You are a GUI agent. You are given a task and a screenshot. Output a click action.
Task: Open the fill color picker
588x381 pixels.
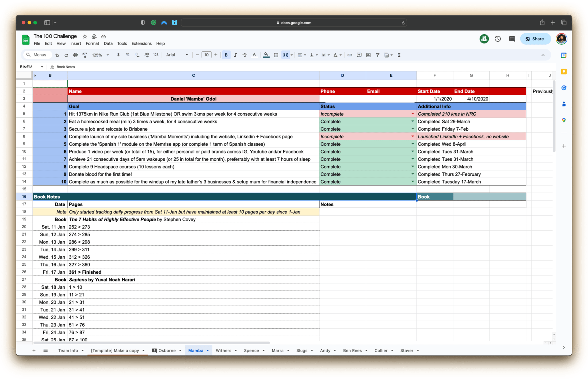pos(266,55)
